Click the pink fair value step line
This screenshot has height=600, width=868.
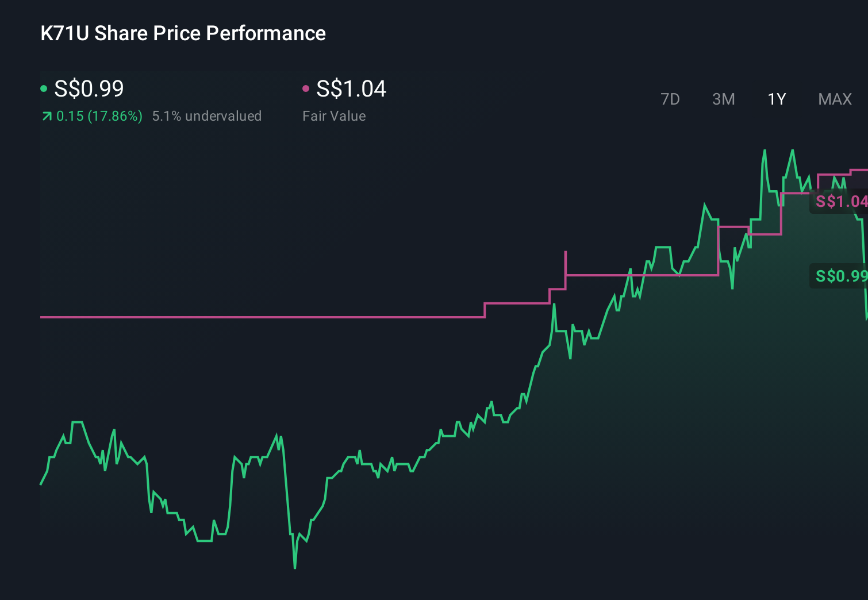[x=259, y=317]
